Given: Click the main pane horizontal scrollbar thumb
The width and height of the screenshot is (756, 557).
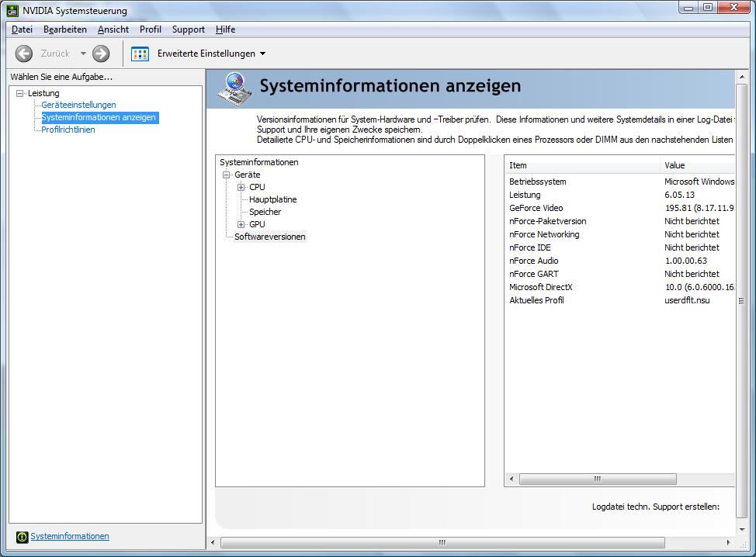Looking at the screenshot, I should tap(442, 542).
